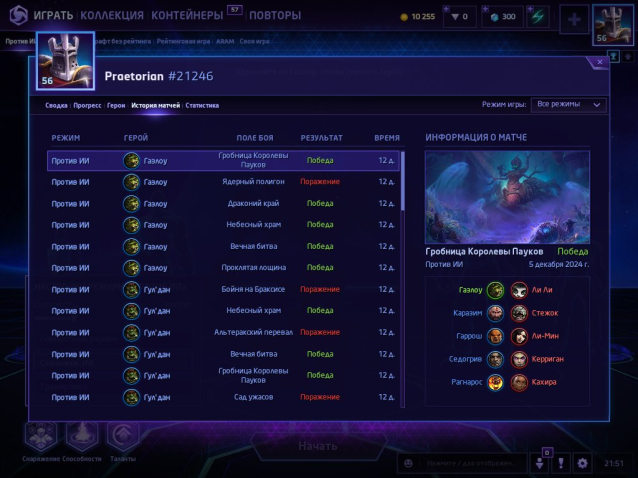Select the Ядерный полигон defeat match row
Image resolution: width=638 pixels, height=478 pixels.
pos(223,182)
